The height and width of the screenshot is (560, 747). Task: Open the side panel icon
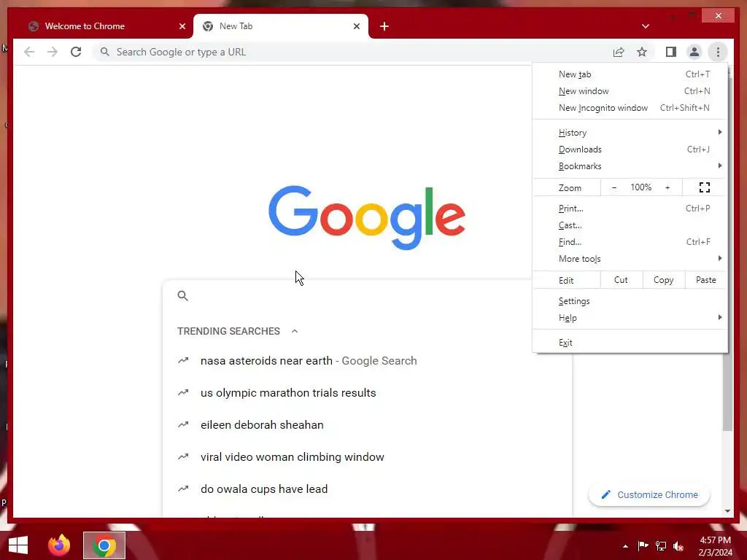point(671,52)
